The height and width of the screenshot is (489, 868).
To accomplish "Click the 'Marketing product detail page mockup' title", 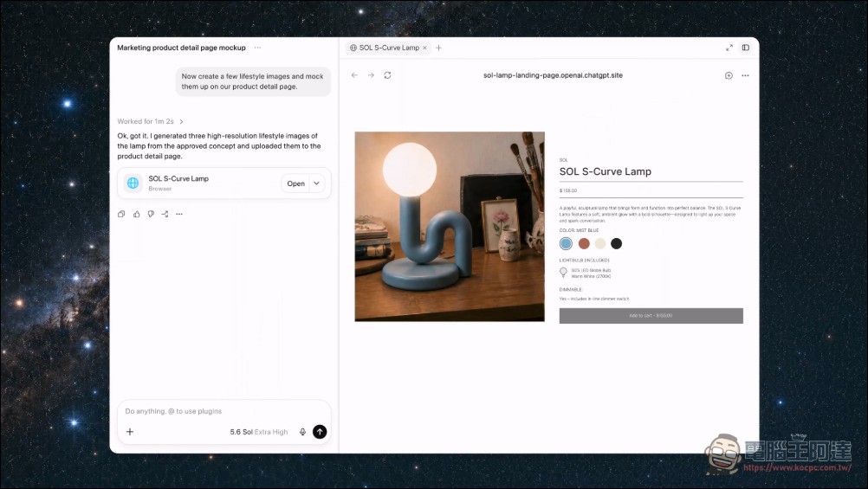I will click(181, 48).
